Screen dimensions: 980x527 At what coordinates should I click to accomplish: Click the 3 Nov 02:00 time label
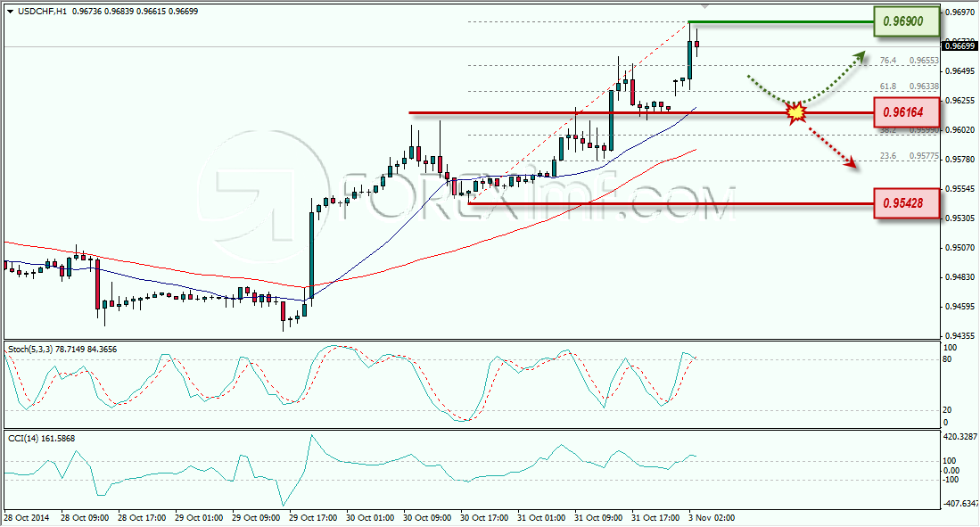[712, 517]
